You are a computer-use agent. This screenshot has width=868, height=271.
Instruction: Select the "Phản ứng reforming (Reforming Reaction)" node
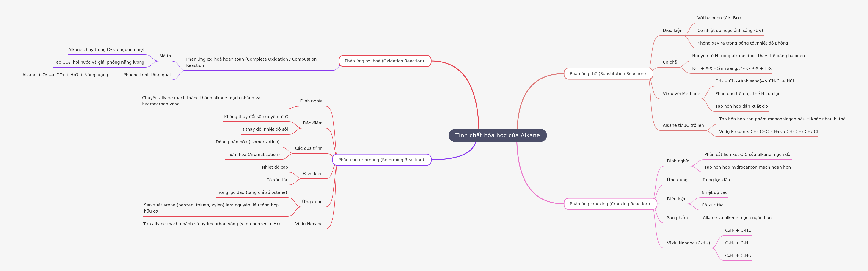click(381, 160)
